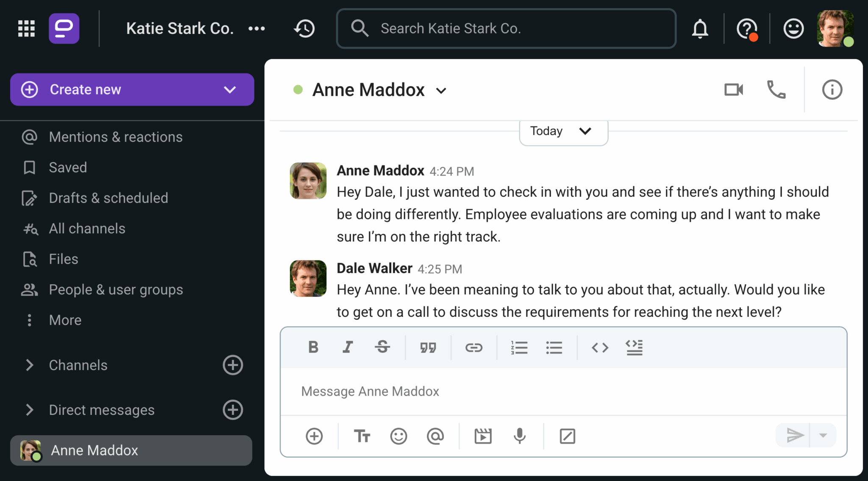
Task: Record a video clip
Action: click(483, 436)
